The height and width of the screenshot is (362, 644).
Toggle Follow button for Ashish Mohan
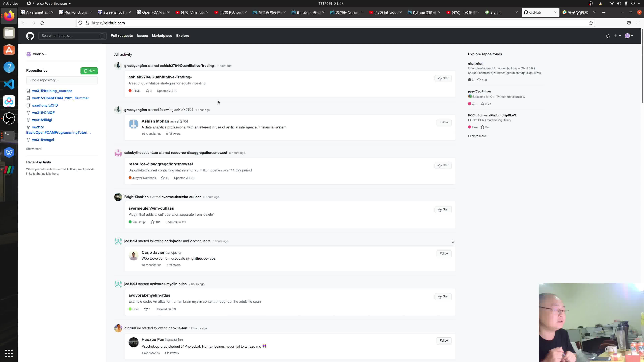point(443,122)
